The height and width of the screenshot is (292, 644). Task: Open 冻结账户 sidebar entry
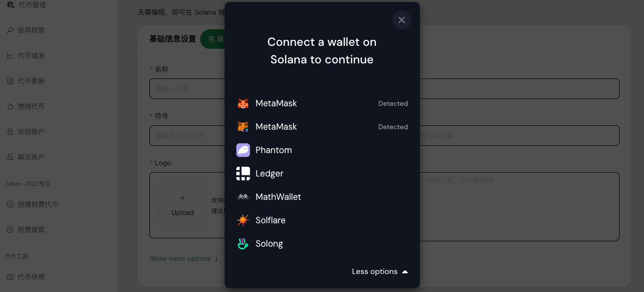(31, 132)
